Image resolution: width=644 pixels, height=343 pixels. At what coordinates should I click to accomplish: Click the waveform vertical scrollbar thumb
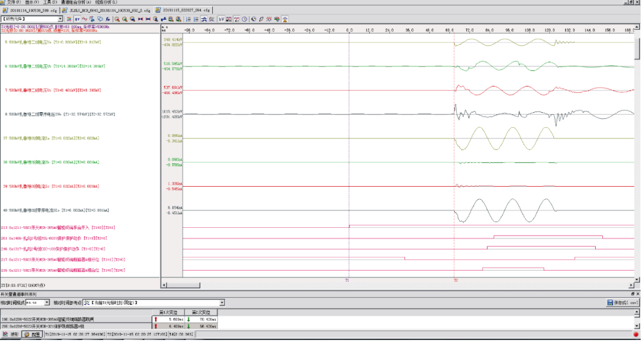point(637,48)
